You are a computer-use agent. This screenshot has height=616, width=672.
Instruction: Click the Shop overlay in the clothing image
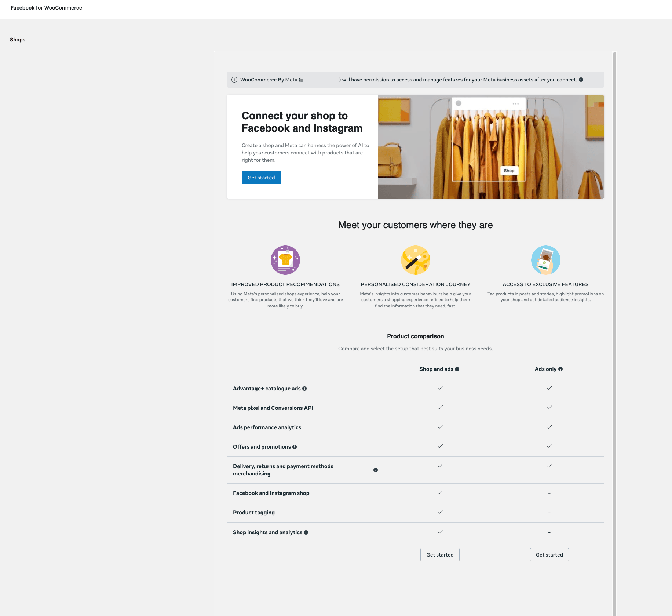click(509, 170)
